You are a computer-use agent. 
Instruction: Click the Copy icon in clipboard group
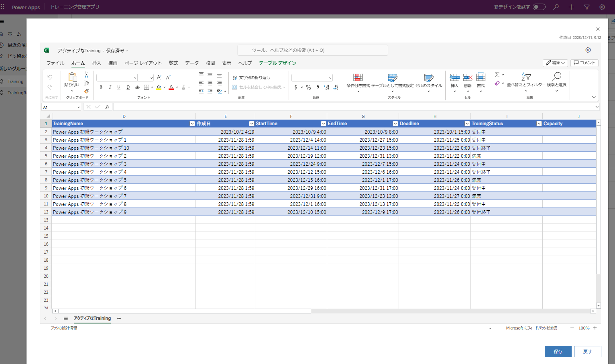[86, 83]
